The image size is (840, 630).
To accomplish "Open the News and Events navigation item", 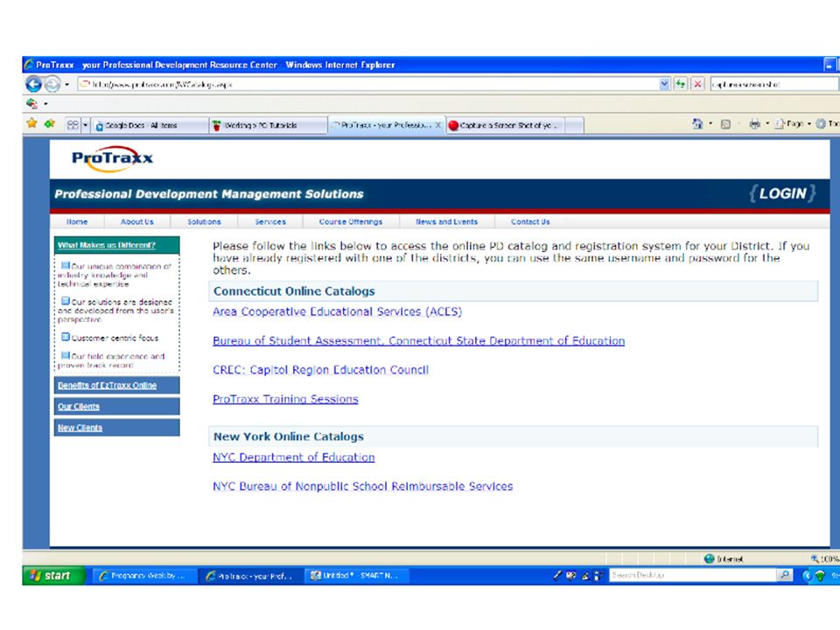I will (447, 221).
